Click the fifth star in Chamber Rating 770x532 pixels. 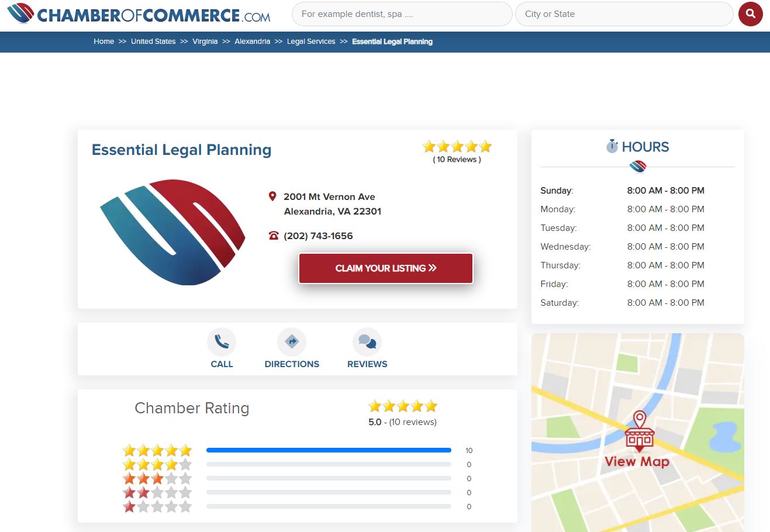pos(430,406)
